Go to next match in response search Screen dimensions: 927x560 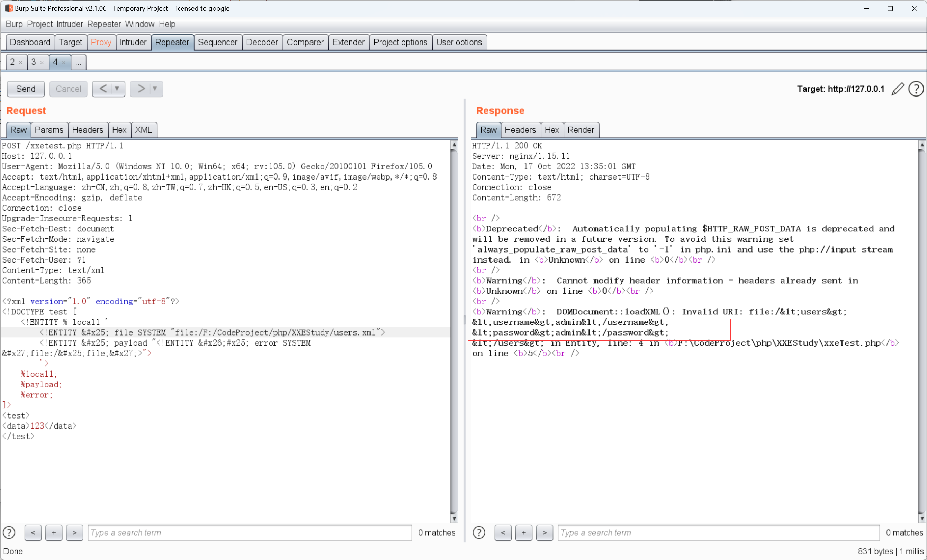tap(544, 533)
